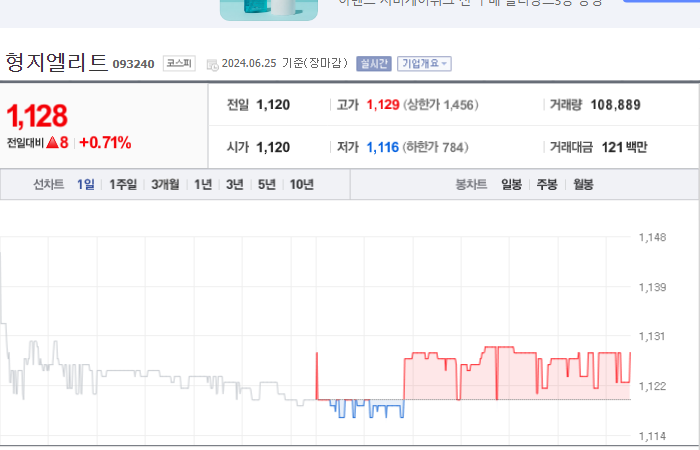Screen dimensions: 700x450
Task: Click the 거래대금 value 121 백만
Action: point(624,147)
